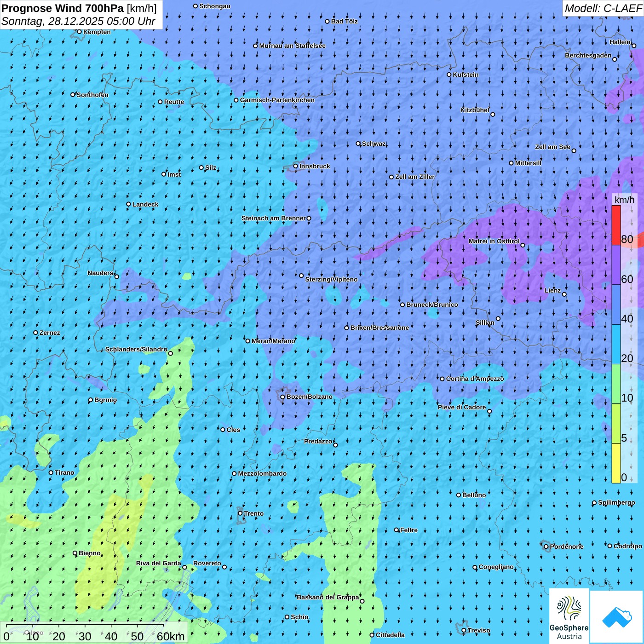Click the Belluno city label
The image size is (644, 644).
coord(474,495)
